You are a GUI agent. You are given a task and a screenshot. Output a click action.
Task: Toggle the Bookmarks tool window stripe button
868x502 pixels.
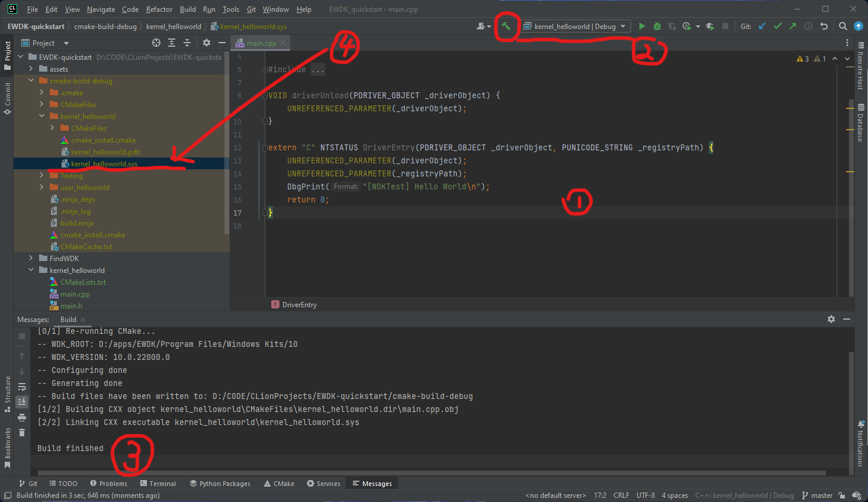point(7,448)
